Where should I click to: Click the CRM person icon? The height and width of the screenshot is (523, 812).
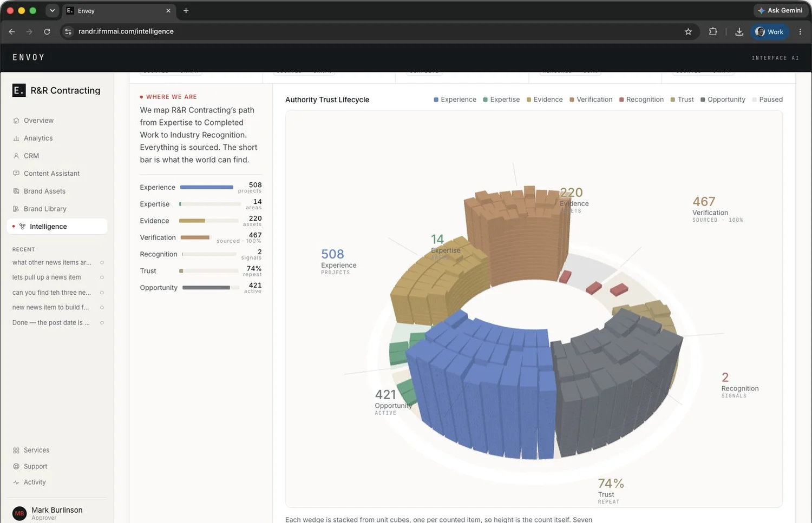(16, 156)
